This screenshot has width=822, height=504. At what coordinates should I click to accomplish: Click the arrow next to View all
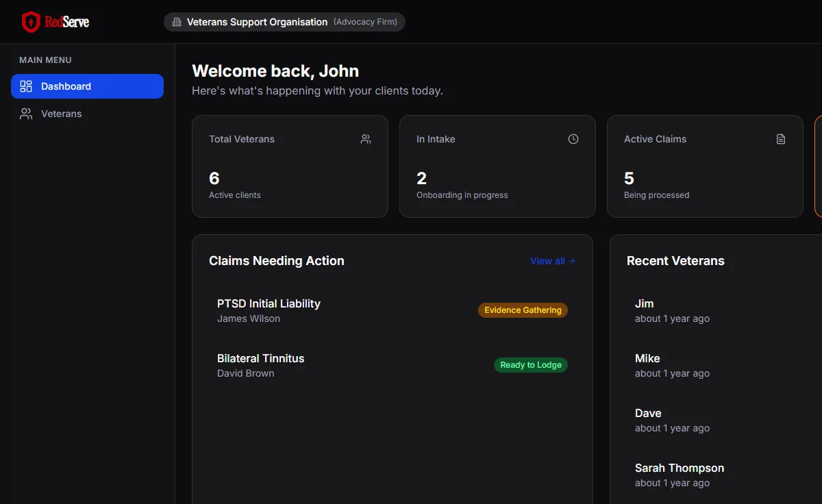click(572, 261)
